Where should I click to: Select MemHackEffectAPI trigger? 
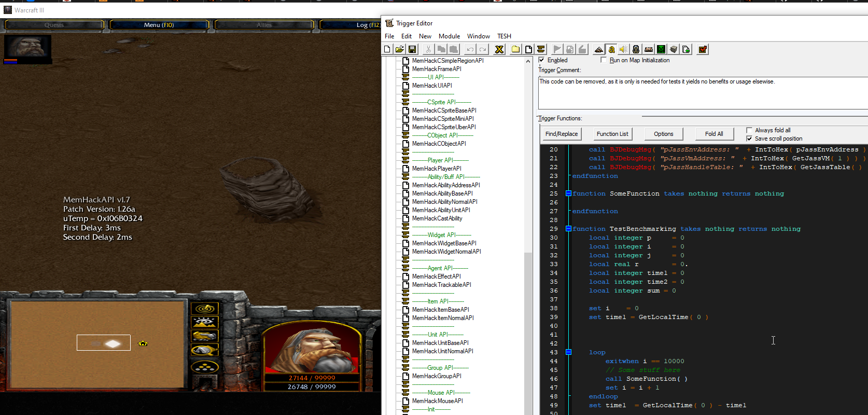click(x=437, y=276)
